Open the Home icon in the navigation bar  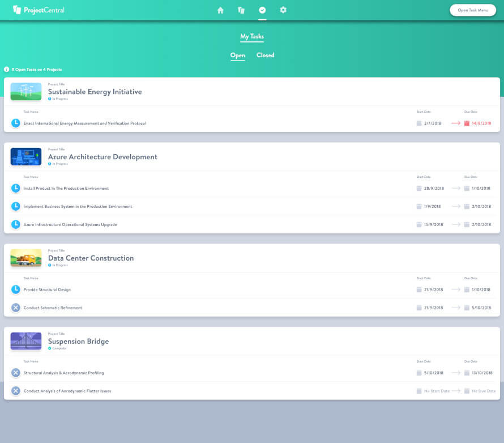pyautogui.click(x=220, y=10)
